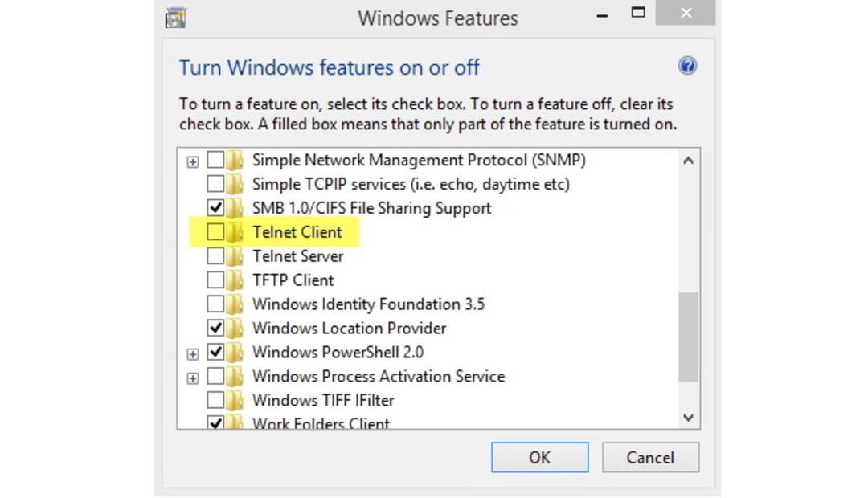This screenshot has height=498, width=868.
Task: Expand Windows Process Activation Service node
Action: pyautogui.click(x=193, y=378)
